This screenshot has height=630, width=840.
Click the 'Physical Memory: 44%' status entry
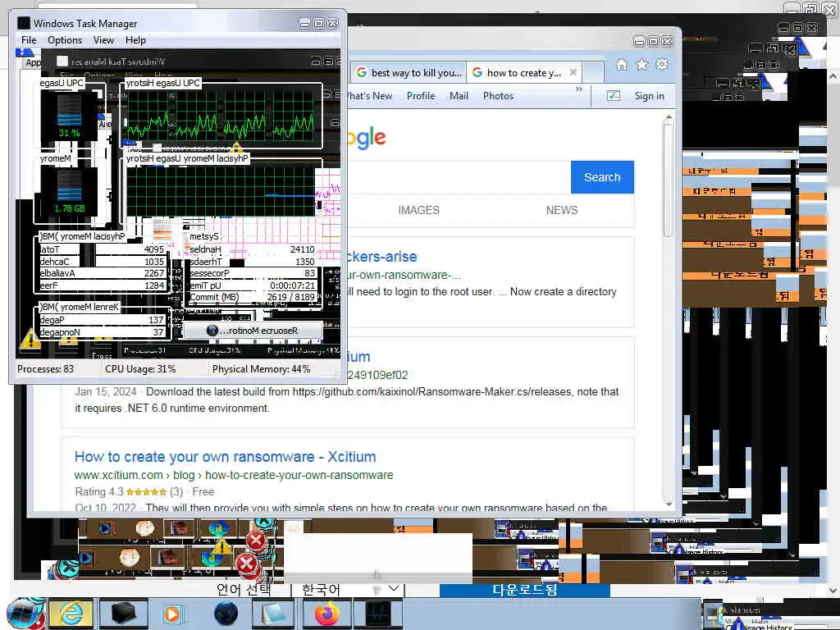(x=262, y=369)
